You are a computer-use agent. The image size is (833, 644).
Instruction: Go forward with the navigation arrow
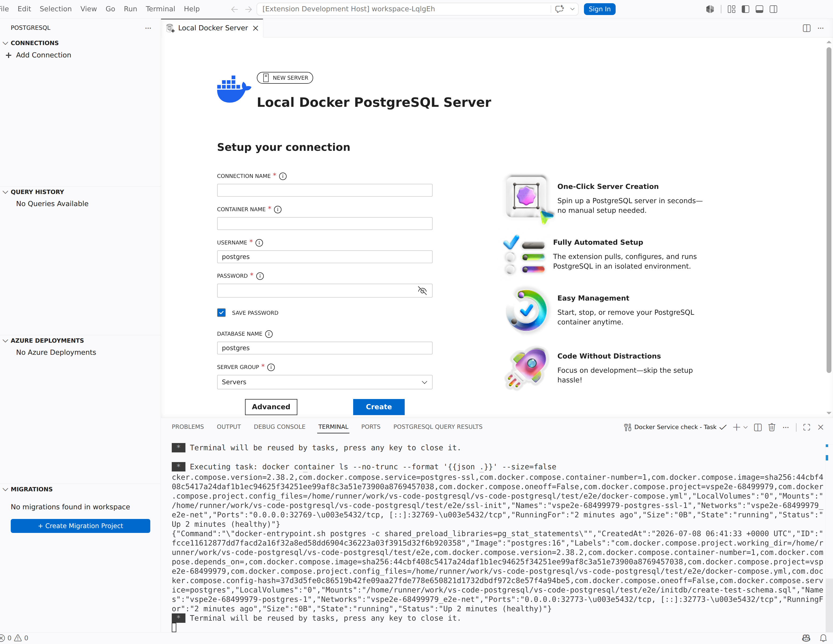pyautogui.click(x=249, y=9)
